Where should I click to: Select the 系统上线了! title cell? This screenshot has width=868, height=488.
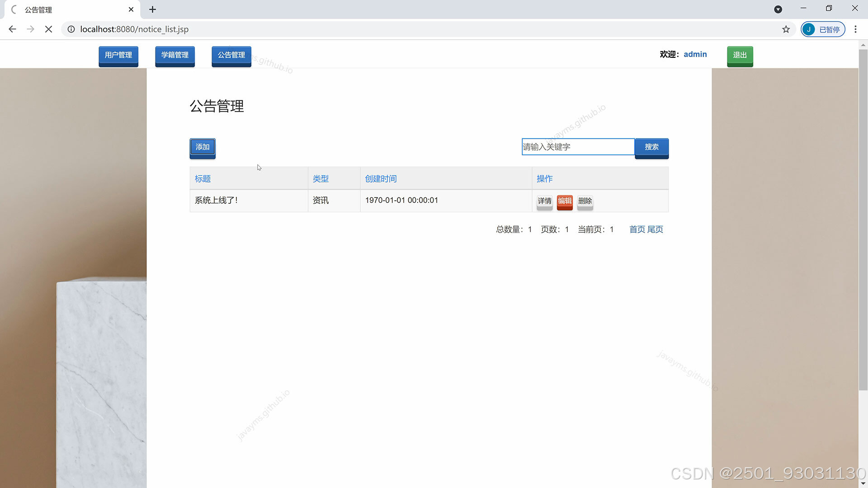[x=249, y=201]
